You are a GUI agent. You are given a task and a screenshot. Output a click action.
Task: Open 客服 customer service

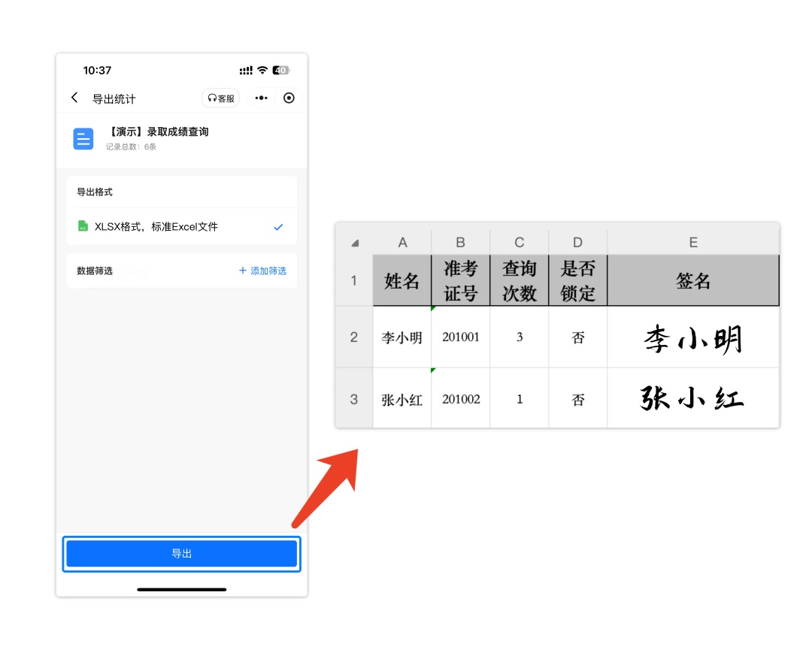220,98
